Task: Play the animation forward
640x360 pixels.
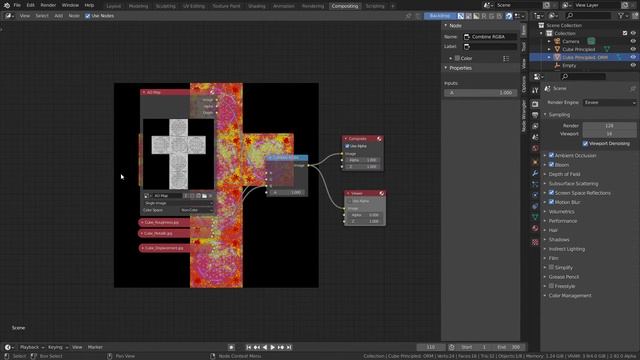Action: point(273,347)
